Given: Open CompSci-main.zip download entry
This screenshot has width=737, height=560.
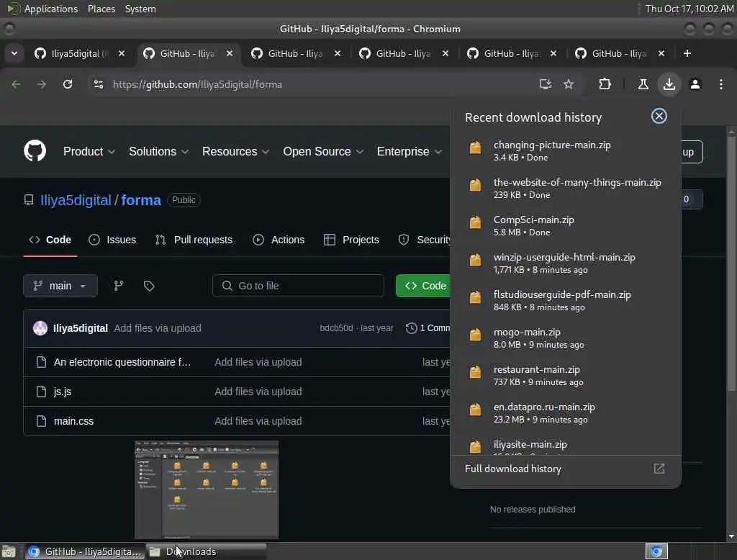Looking at the screenshot, I should point(566,225).
